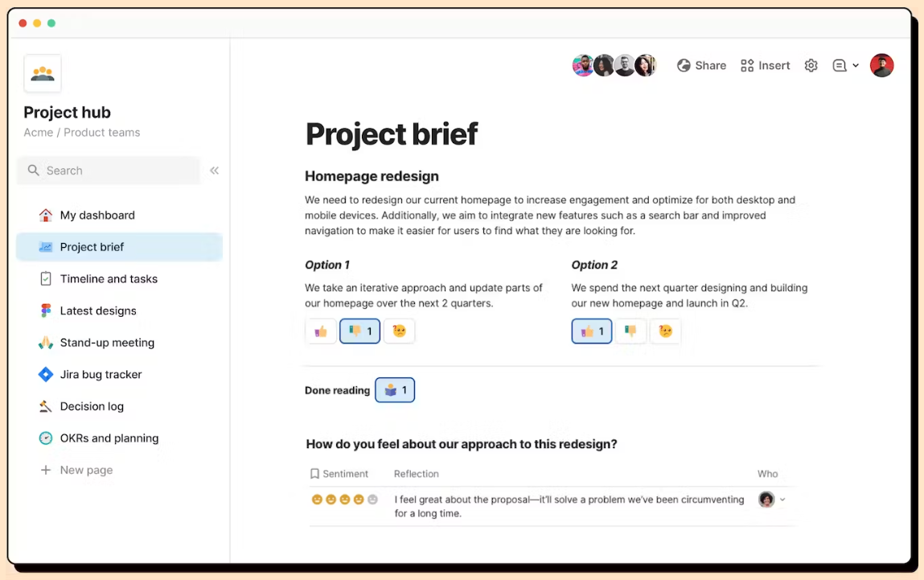The image size is (924, 580).
Task: Click the Share button
Action: tap(701, 65)
